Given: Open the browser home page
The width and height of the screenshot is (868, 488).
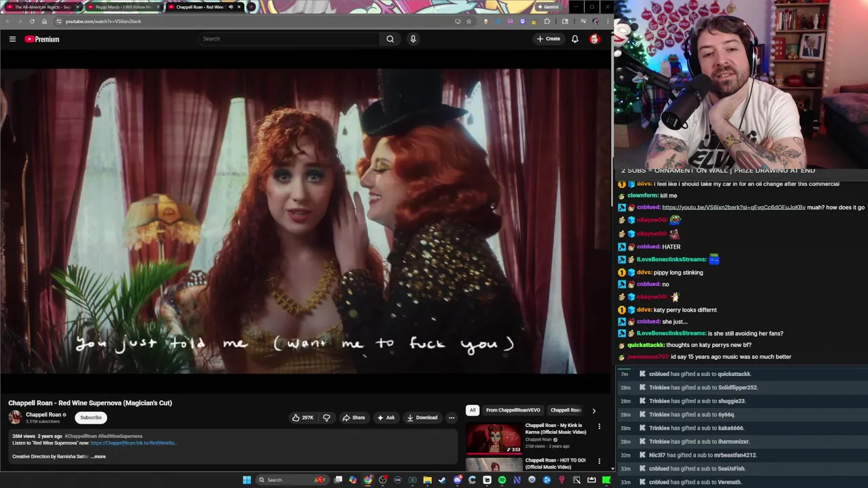Looking at the screenshot, I should pyautogui.click(x=44, y=21).
